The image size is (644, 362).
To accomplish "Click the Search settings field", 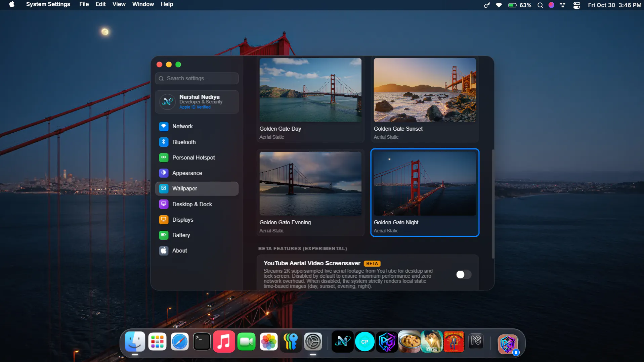I will coord(197,78).
